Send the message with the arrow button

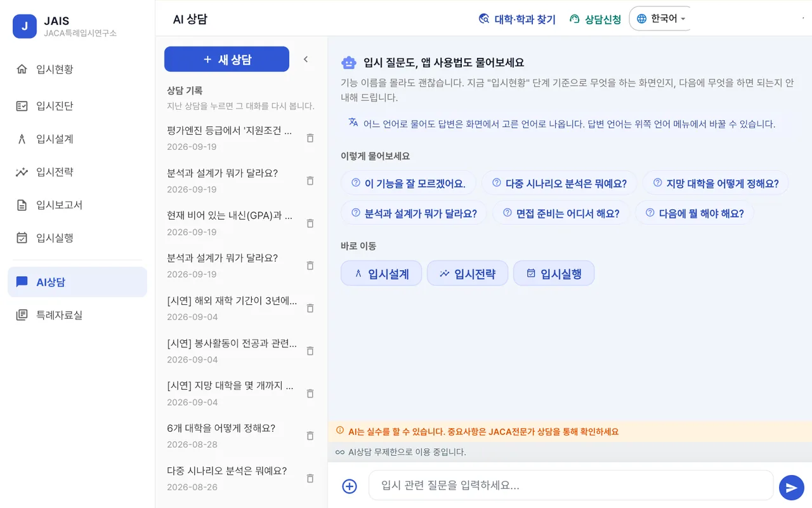pos(791,487)
